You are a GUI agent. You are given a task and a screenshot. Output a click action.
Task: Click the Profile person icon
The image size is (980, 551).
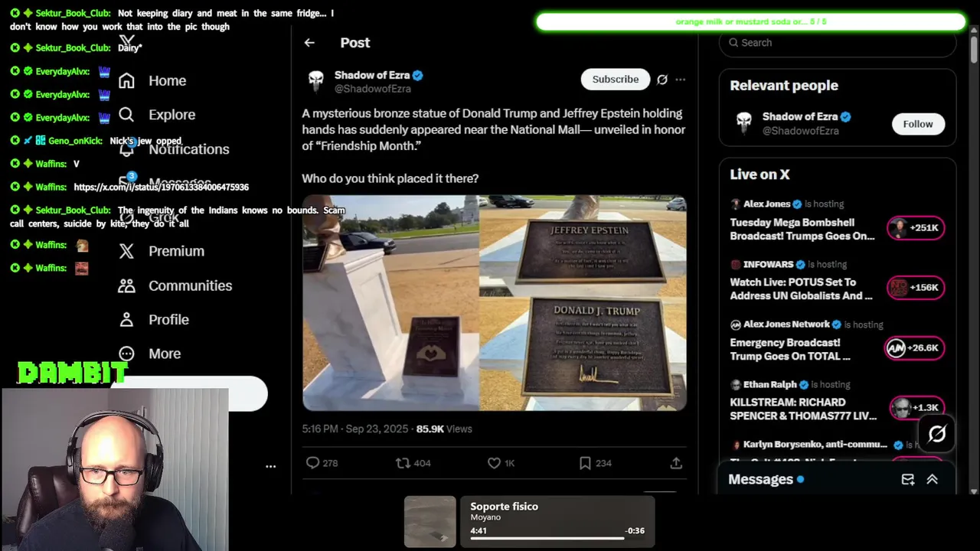click(x=126, y=320)
